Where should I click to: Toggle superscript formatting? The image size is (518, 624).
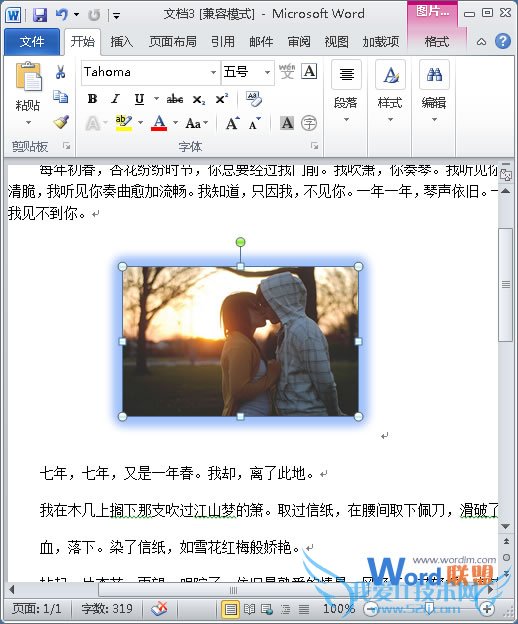click(222, 98)
